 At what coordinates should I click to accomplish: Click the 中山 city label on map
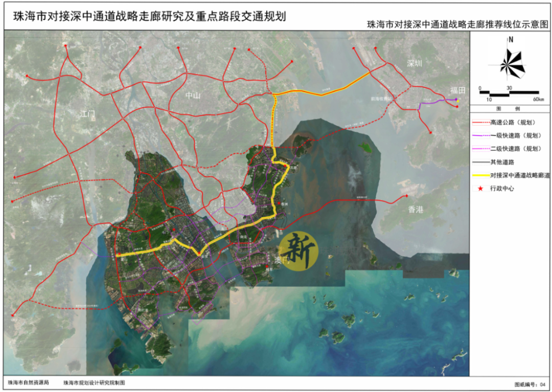coord(193,96)
